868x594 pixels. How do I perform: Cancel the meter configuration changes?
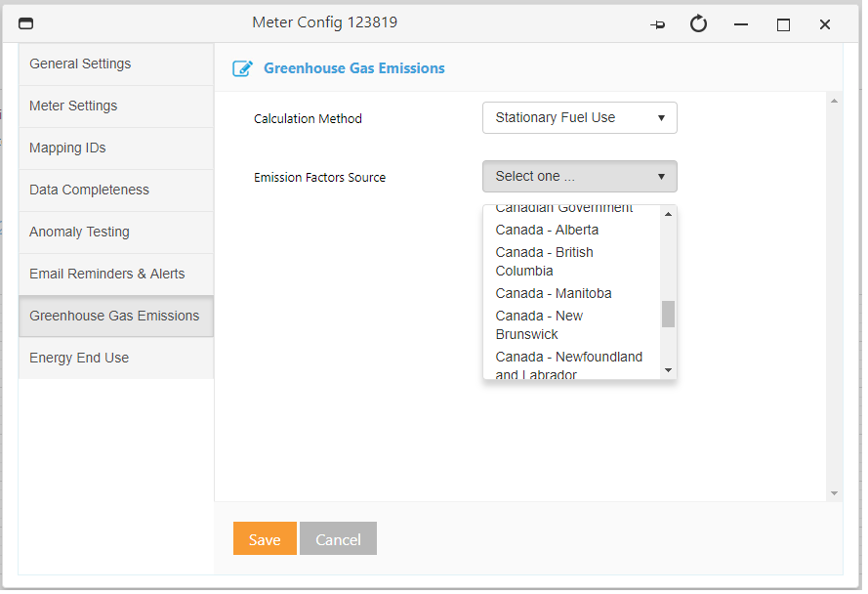[x=338, y=538]
